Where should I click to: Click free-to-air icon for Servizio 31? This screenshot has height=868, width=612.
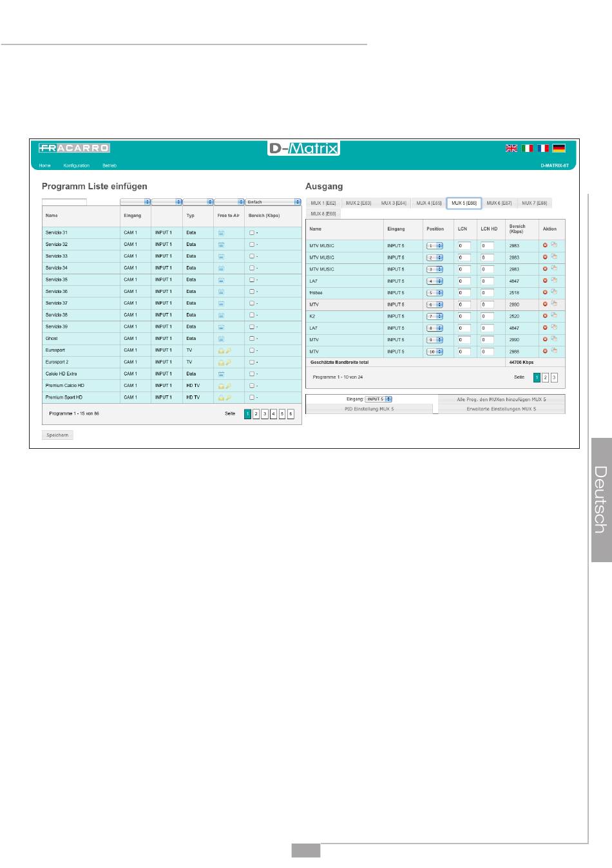point(221,232)
